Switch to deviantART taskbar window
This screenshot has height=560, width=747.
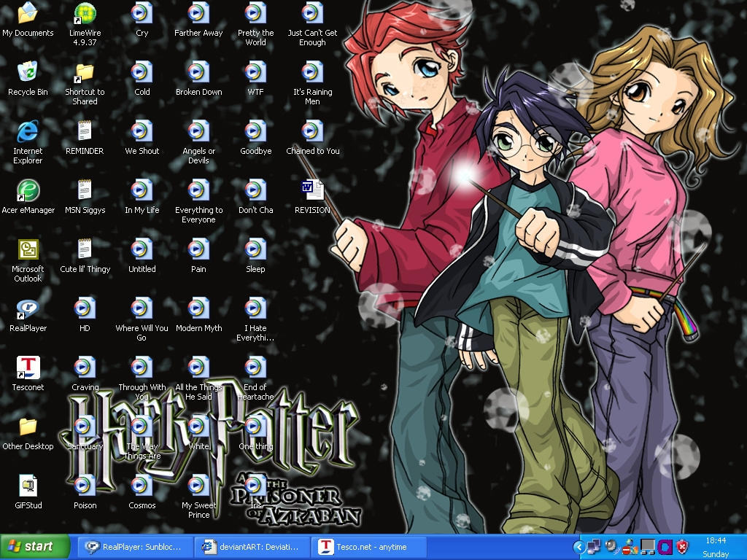[x=252, y=547]
